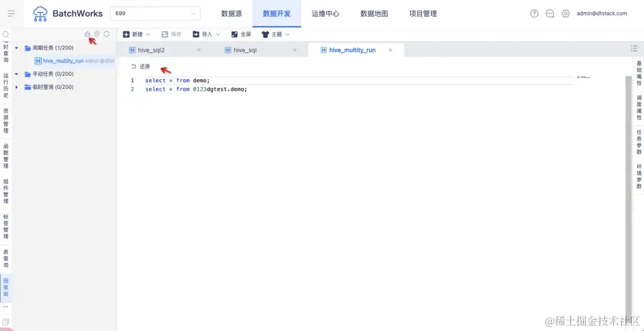Open the 回收站 recycle bin sidebar panel

6,288
